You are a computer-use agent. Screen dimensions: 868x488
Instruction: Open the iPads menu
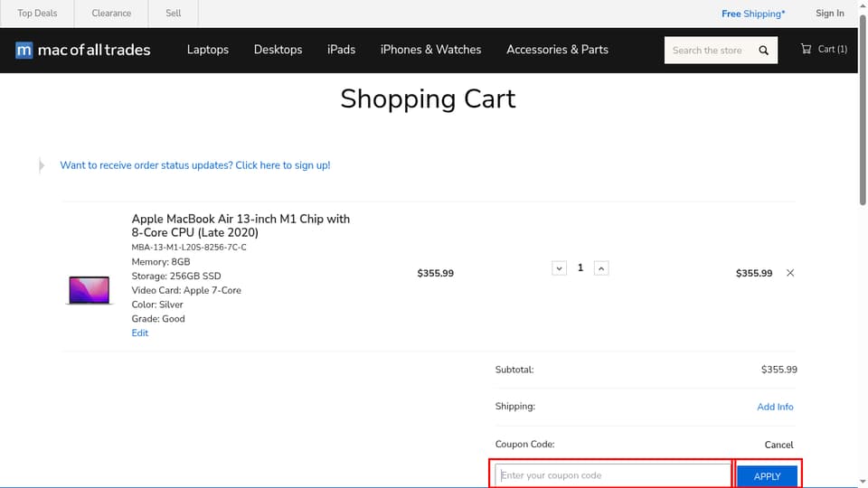click(341, 50)
